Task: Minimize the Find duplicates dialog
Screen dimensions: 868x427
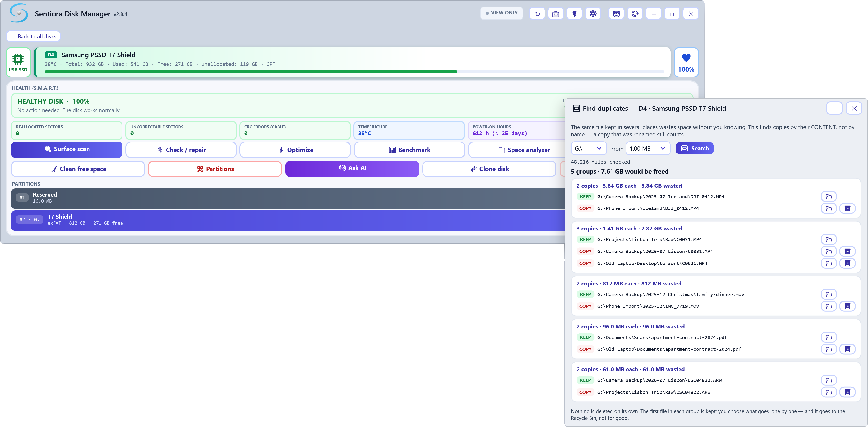Action: coord(834,109)
